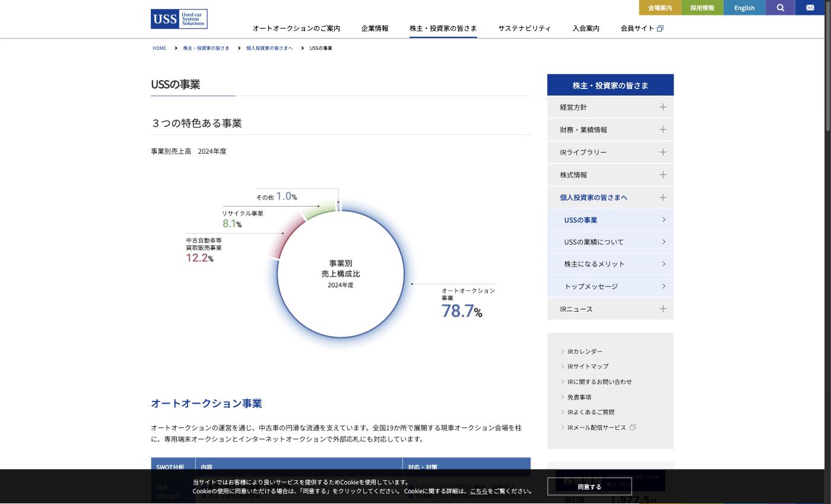This screenshot has height=504, width=831.
Task: Open IRカレンダー link
Action: [x=585, y=351]
